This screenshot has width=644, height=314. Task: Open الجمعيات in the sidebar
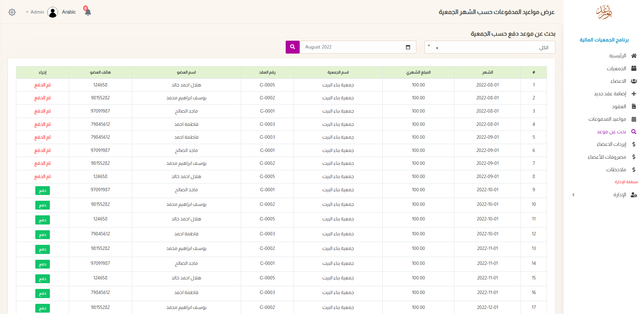(x=616, y=68)
